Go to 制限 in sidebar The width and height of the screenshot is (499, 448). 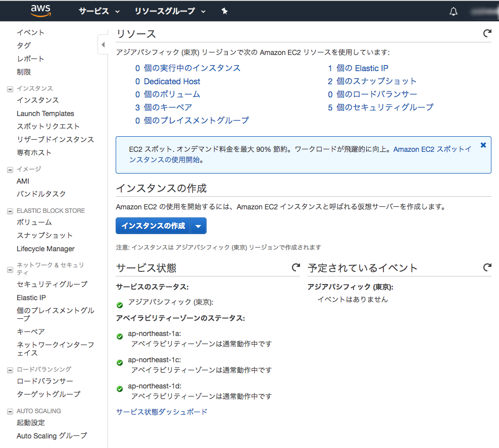(x=24, y=72)
